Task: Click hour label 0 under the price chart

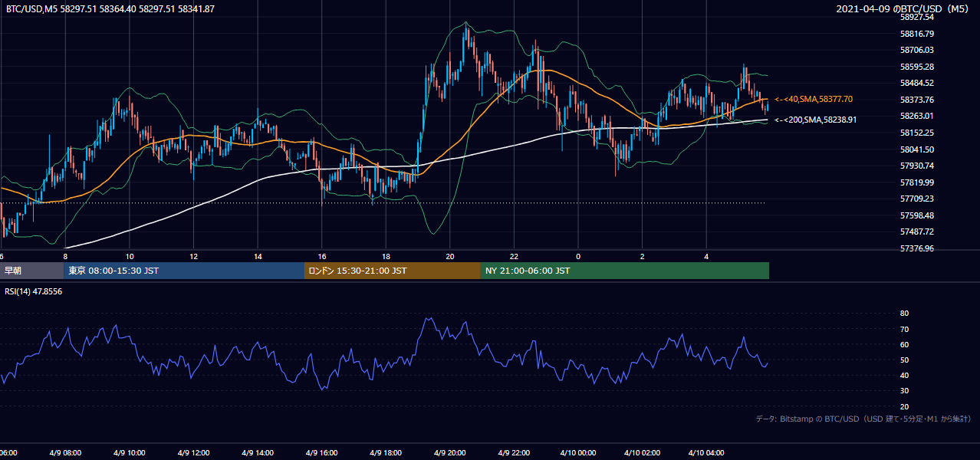Action: 579,256
